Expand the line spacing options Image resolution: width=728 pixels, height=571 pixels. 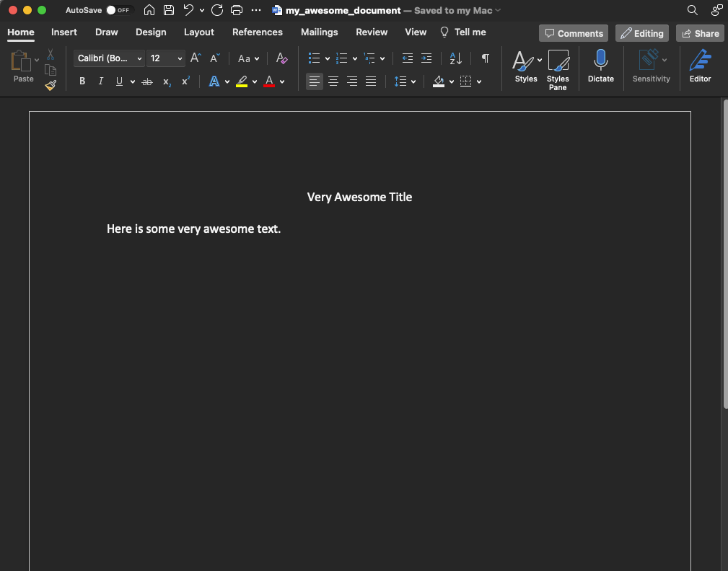click(413, 81)
